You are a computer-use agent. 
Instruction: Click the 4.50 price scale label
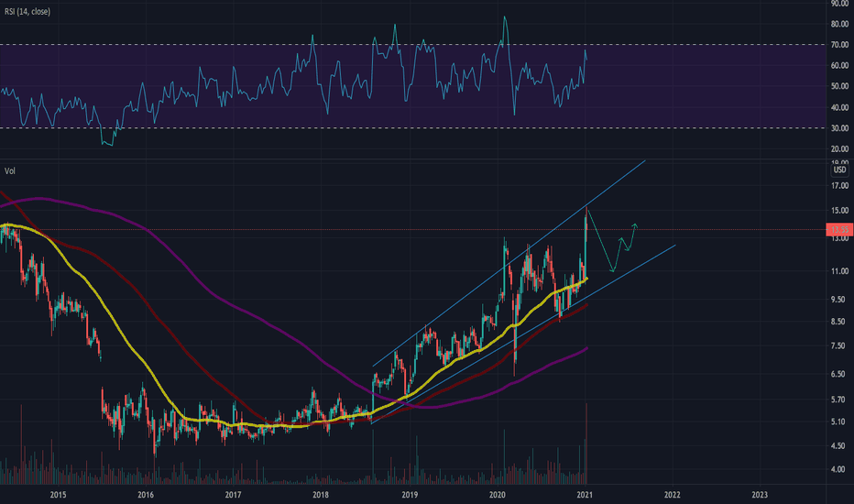click(839, 446)
